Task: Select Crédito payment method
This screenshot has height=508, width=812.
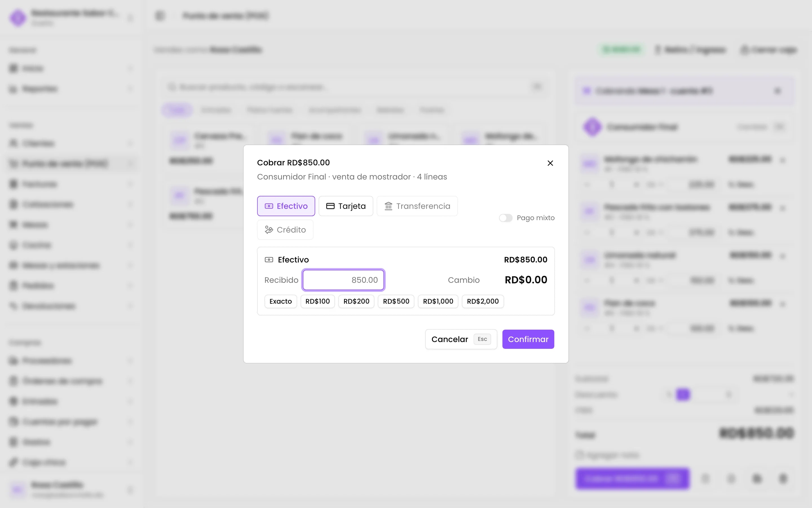Action: (x=285, y=230)
